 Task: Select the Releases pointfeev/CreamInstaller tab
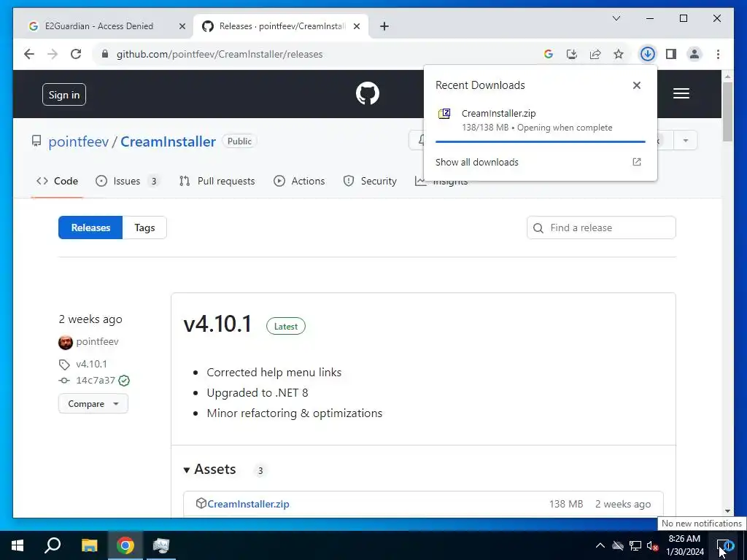coord(281,26)
